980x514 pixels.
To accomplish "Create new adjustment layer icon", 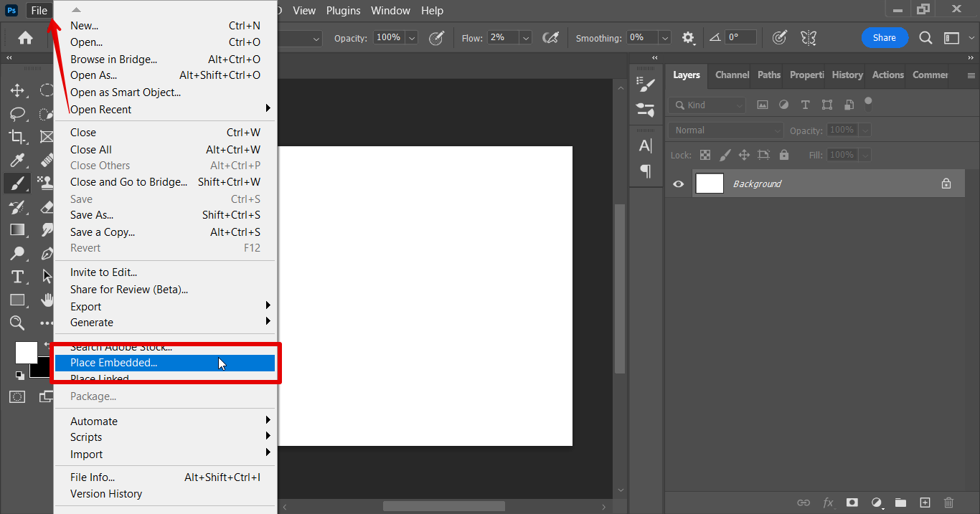I will [876, 503].
